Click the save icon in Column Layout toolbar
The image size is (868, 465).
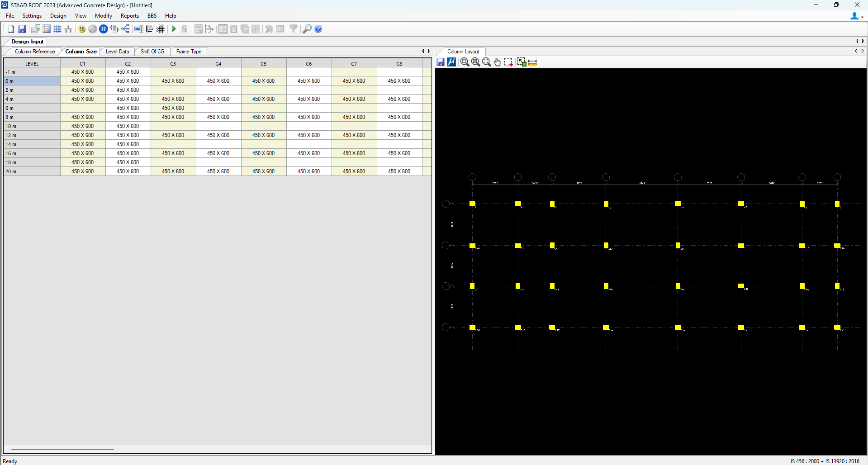[x=441, y=62]
